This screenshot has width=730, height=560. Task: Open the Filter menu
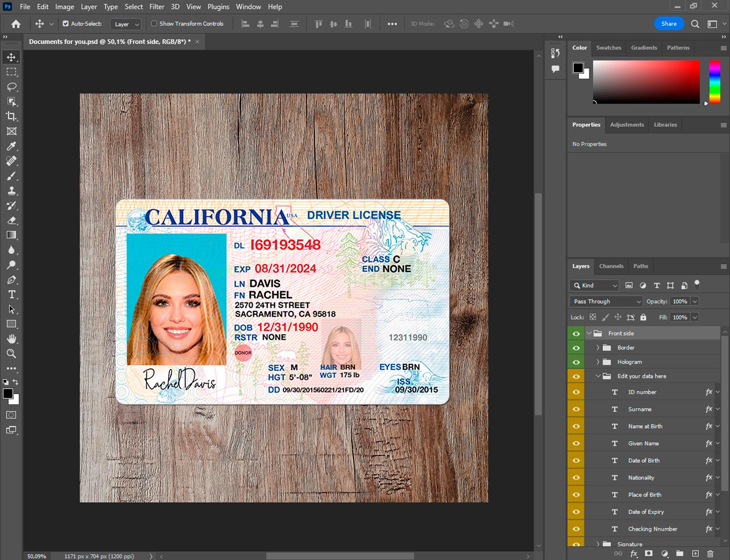point(156,7)
